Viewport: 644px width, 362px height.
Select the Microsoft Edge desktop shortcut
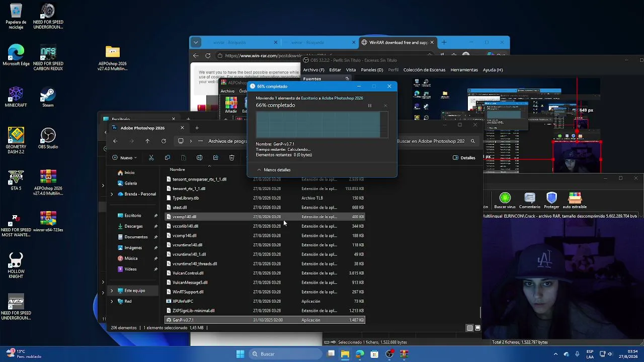coord(16,55)
